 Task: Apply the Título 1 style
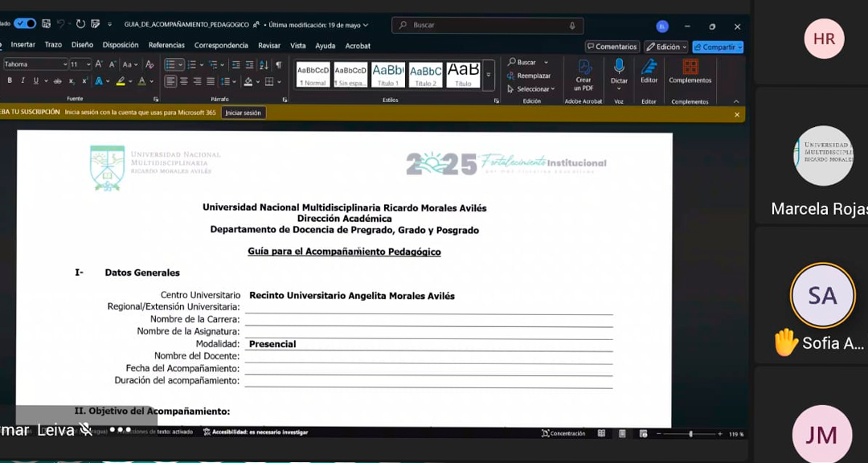(388, 75)
